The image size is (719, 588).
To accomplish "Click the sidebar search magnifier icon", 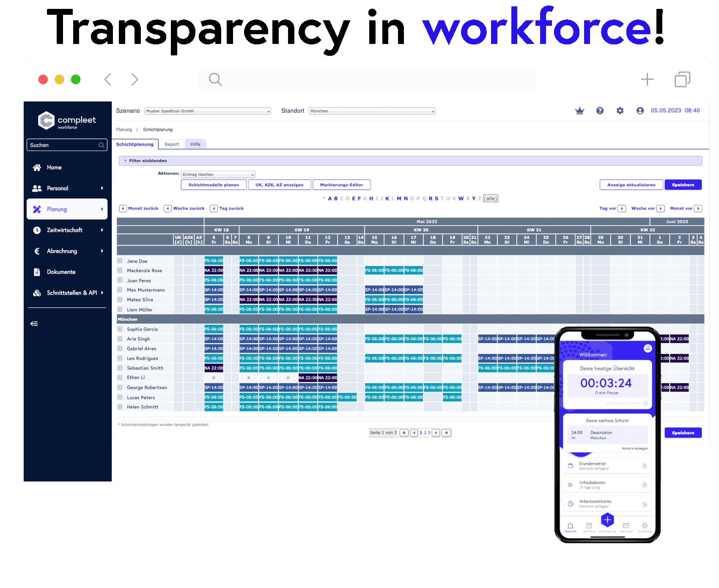I will pos(102,145).
